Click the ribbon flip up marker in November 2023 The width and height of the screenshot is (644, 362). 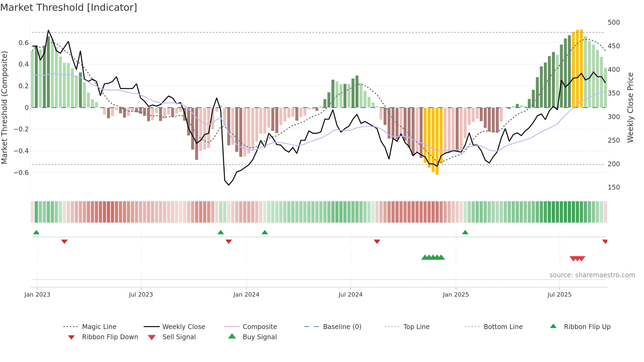point(221,232)
